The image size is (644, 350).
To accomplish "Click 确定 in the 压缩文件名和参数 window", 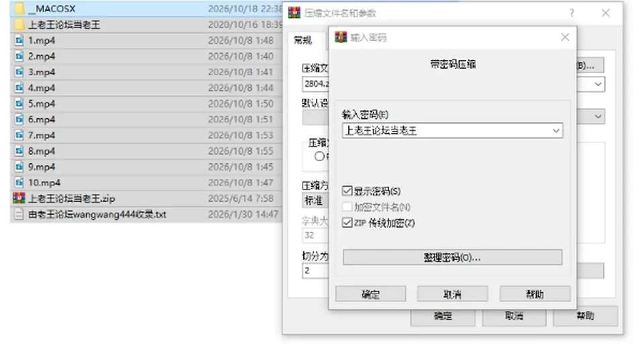I will click(443, 316).
